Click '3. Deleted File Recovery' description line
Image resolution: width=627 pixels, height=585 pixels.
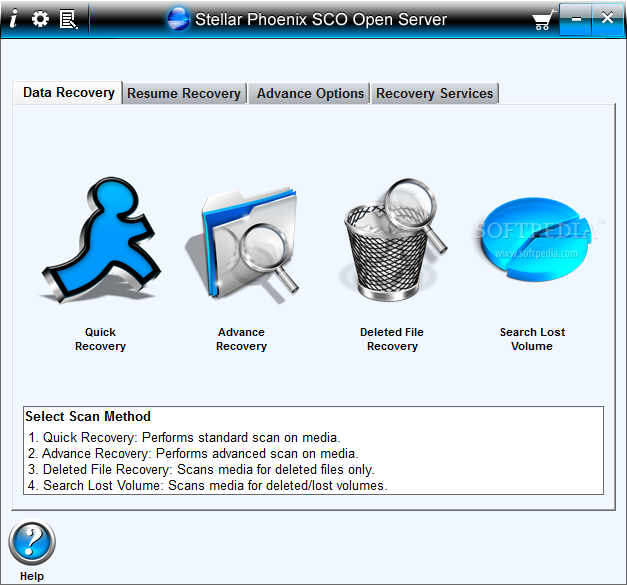201,469
